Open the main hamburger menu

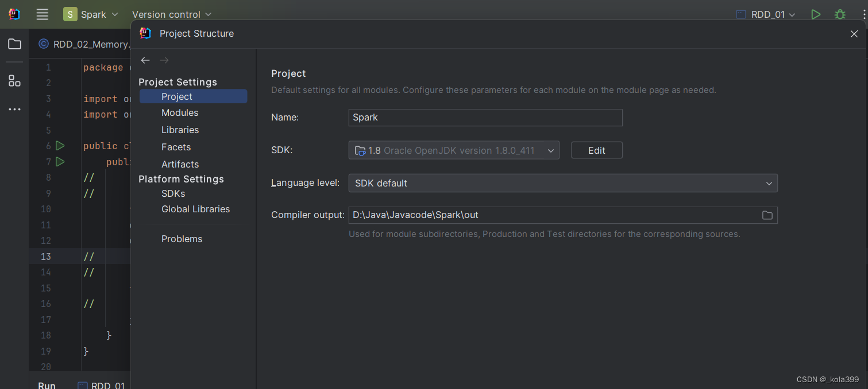point(42,14)
